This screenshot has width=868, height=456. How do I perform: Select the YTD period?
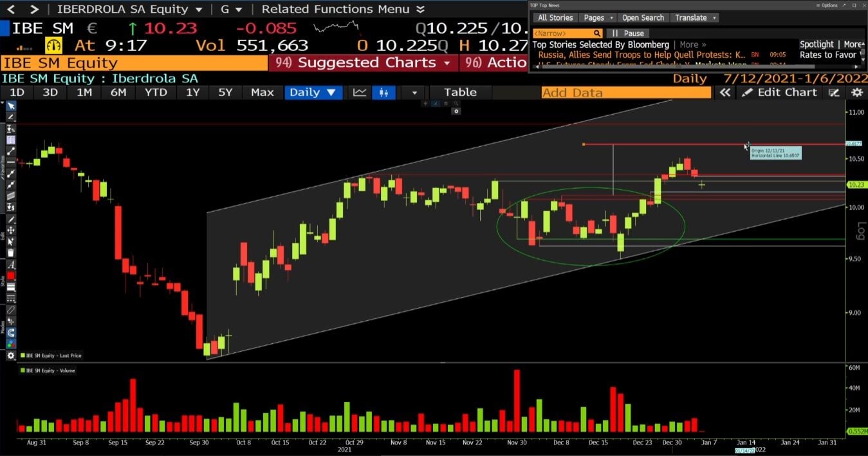click(156, 92)
